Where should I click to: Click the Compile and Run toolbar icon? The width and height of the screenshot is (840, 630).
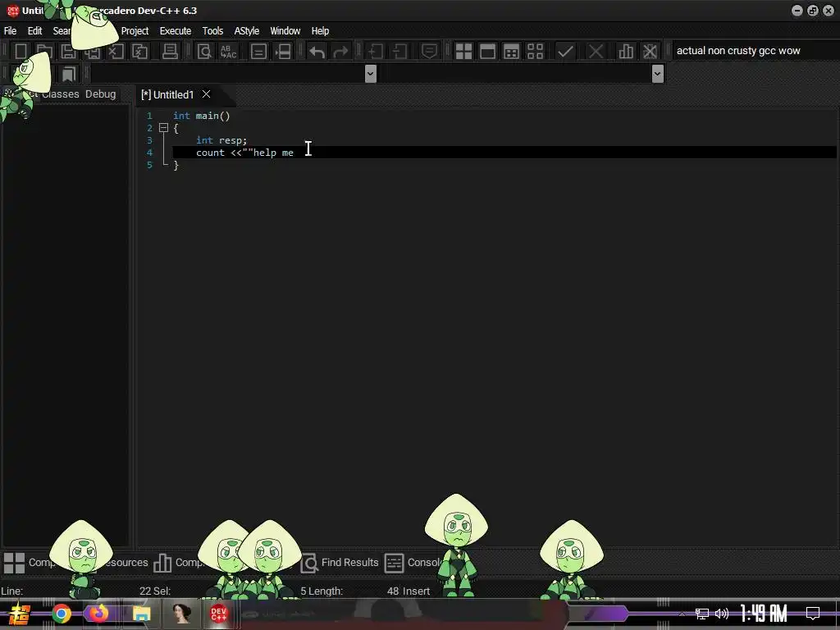512,52
